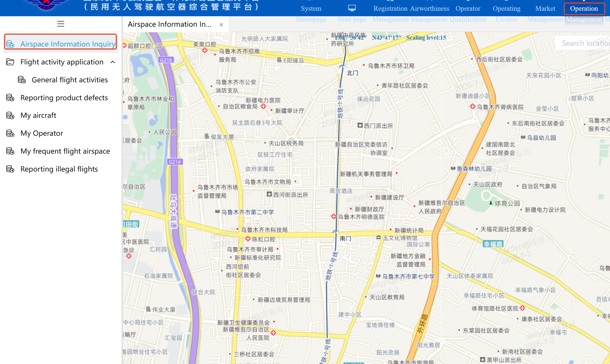Screen dimensions: 610x364
Task: Click the monitor front page icon
Action: pyautogui.click(x=352, y=8)
